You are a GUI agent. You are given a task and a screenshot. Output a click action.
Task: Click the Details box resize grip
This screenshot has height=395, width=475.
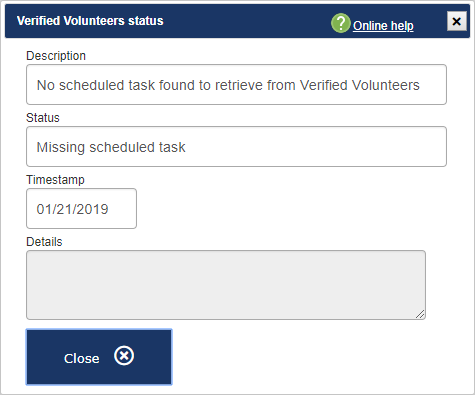click(x=420, y=314)
